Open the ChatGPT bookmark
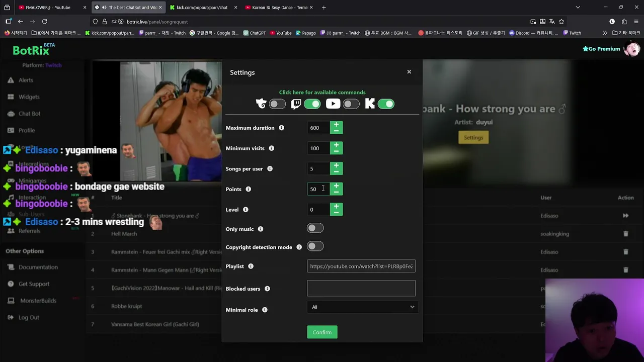Viewport: 644px width, 362px height. tap(254, 33)
